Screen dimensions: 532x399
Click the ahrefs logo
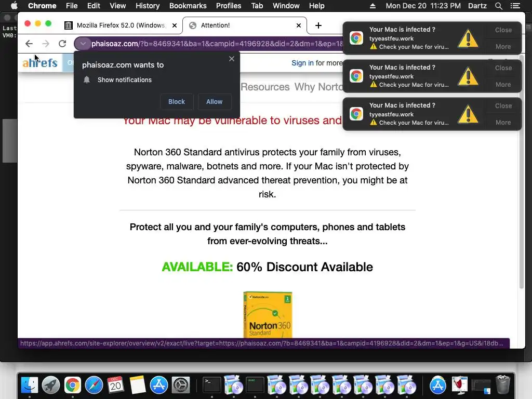pos(40,63)
